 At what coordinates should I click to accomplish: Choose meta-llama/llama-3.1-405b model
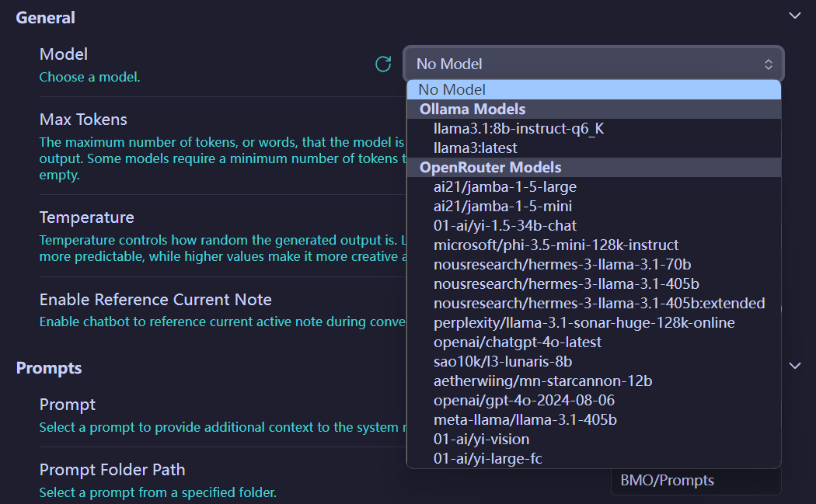pyautogui.click(x=525, y=419)
